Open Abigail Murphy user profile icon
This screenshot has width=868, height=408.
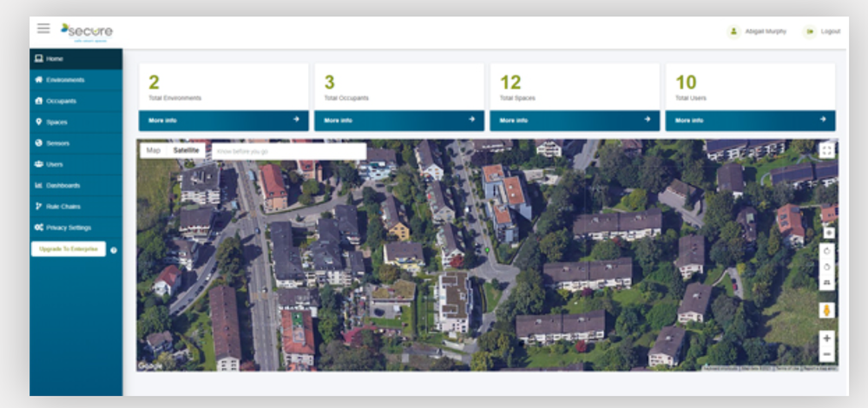[x=734, y=31]
